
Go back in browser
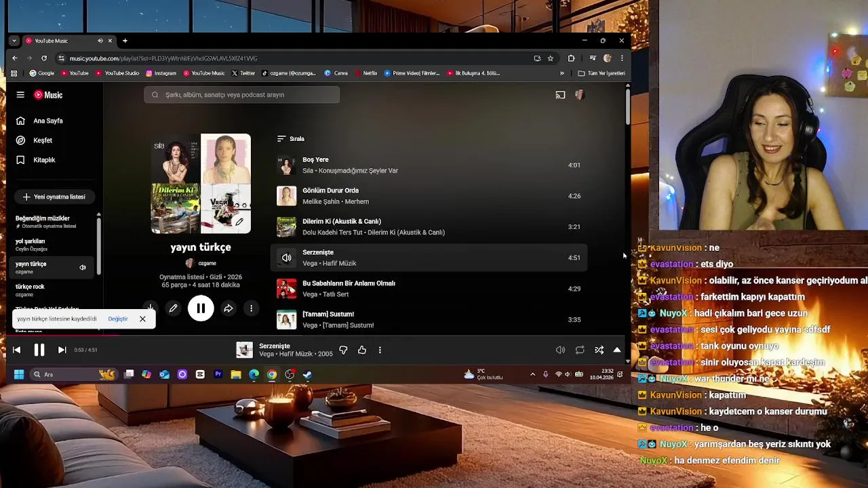point(15,58)
